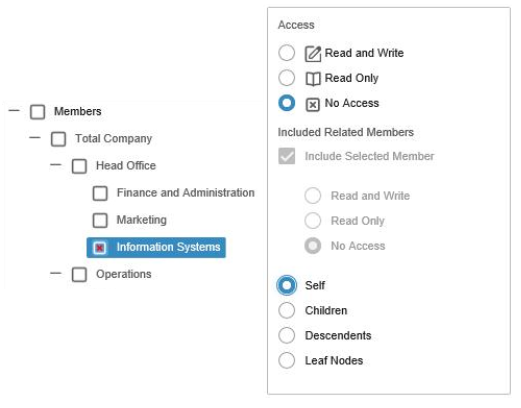
Task: Click the Total Company label
Action: click(114, 139)
